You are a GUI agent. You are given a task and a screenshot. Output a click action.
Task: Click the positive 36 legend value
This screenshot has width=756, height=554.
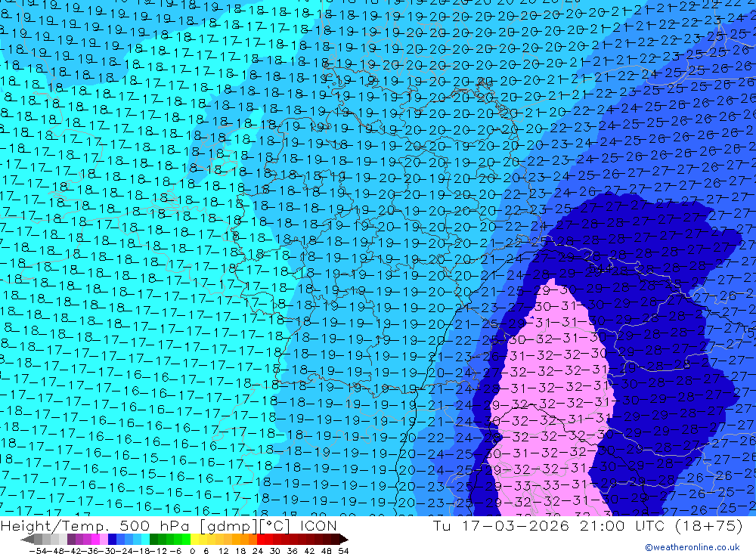click(x=292, y=551)
